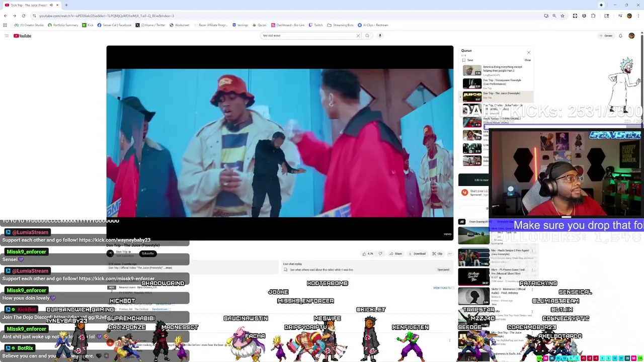This screenshot has height=362, width=644.
Task: Open live chat replay panel
Action: click(x=443, y=269)
